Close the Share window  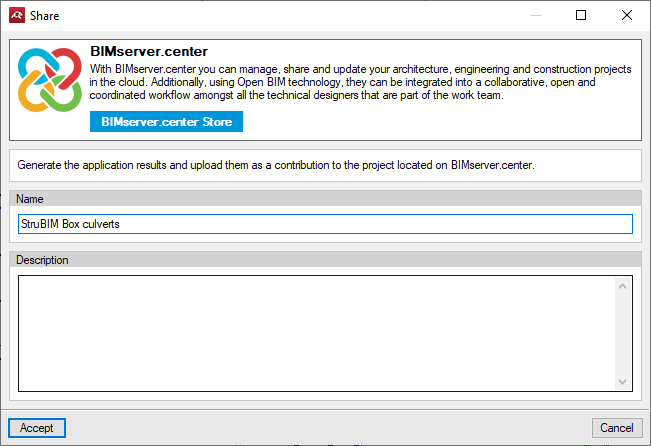(627, 15)
